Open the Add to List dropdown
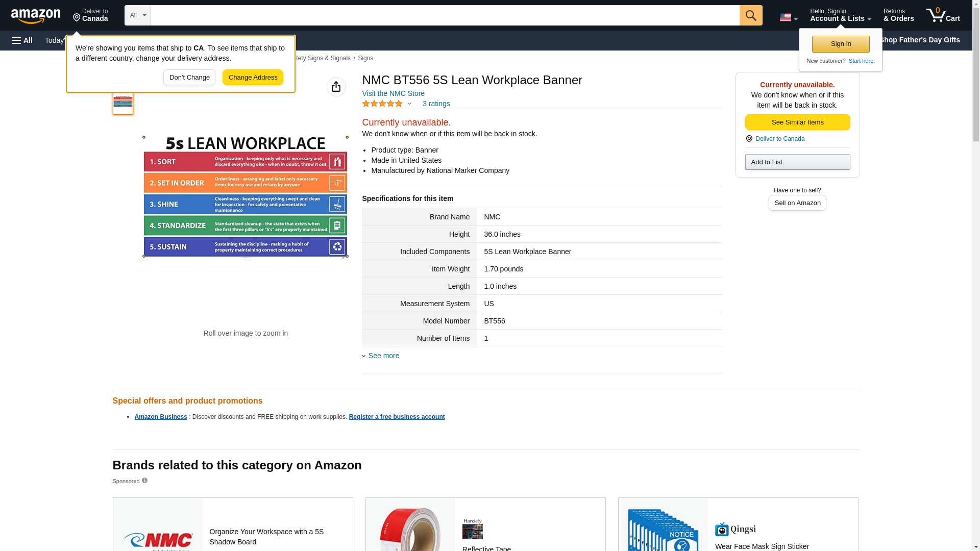Image resolution: width=980 pixels, height=551 pixels. tap(797, 162)
